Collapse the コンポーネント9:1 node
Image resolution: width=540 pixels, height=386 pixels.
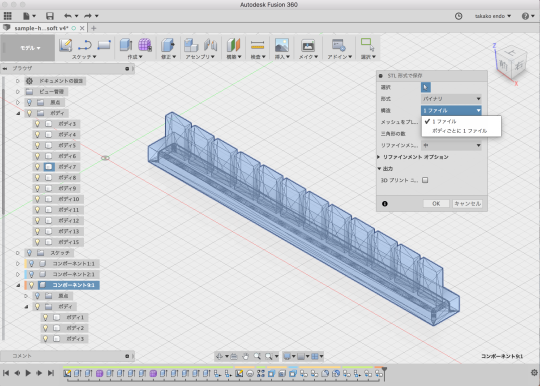coord(18,285)
